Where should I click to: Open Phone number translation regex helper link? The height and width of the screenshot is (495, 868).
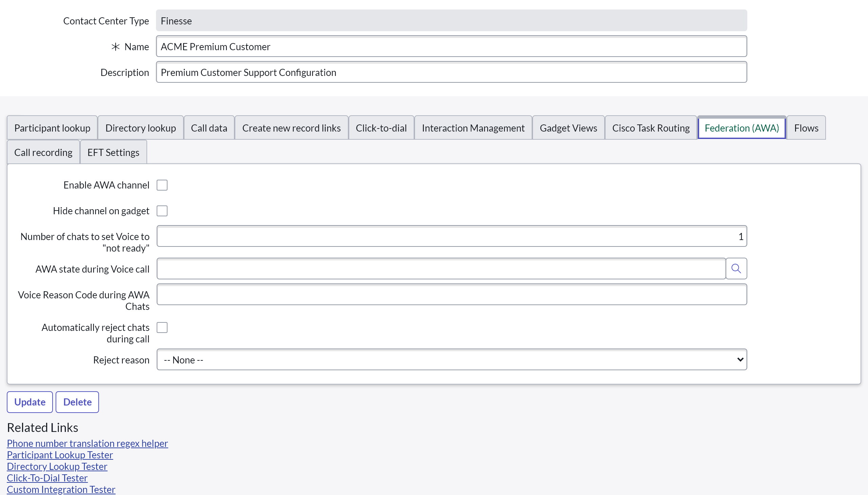(87, 443)
